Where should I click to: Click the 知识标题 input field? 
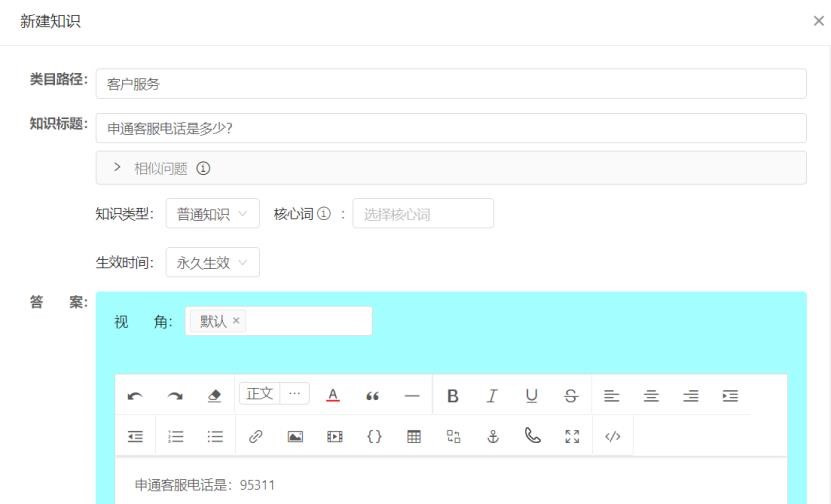pyautogui.click(x=451, y=128)
